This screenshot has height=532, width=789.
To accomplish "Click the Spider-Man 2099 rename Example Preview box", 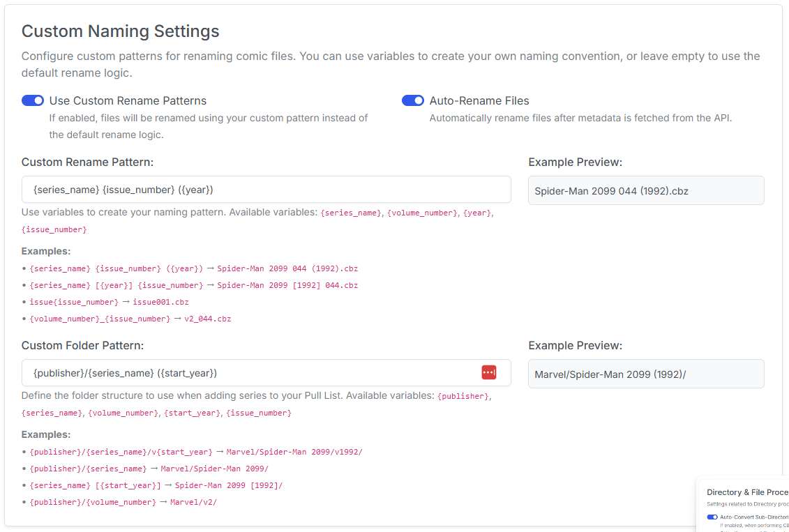I will coord(645,190).
